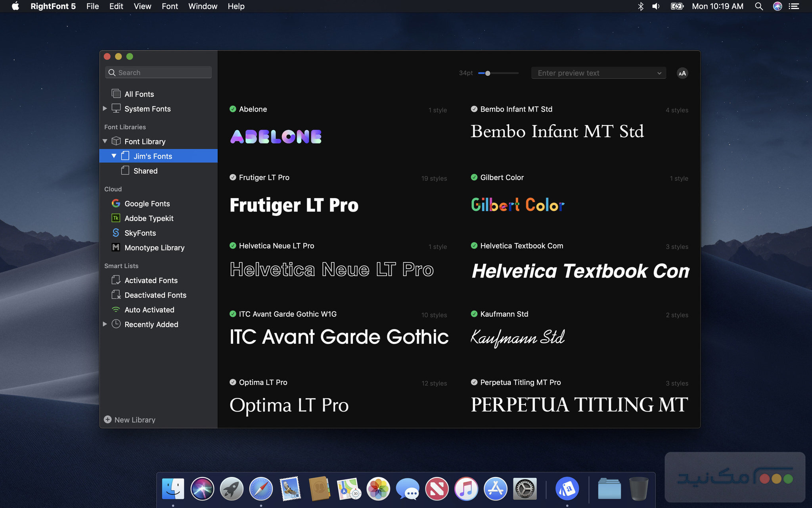Open the Font menu
812x508 pixels.
click(x=170, y=6)
